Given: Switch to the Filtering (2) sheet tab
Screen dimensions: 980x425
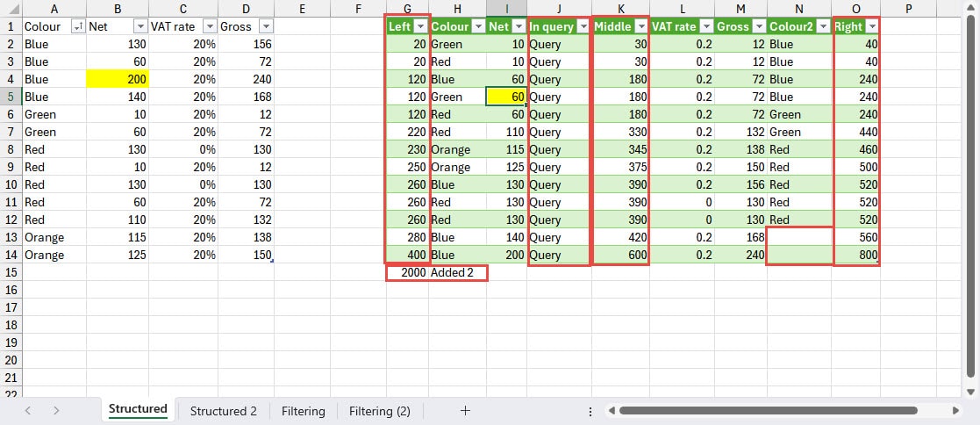Looking at the screenshot, I should [379, 411].
